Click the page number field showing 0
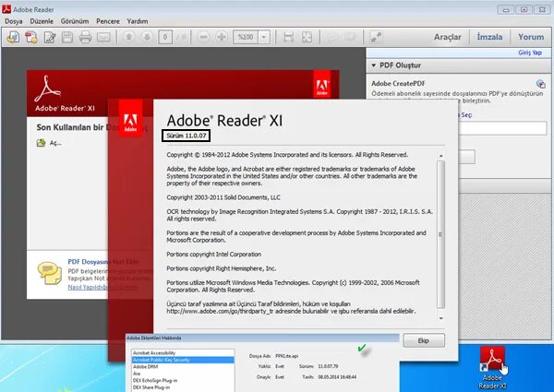The height and width of the screenshot is (392, 554). [165, 37]
